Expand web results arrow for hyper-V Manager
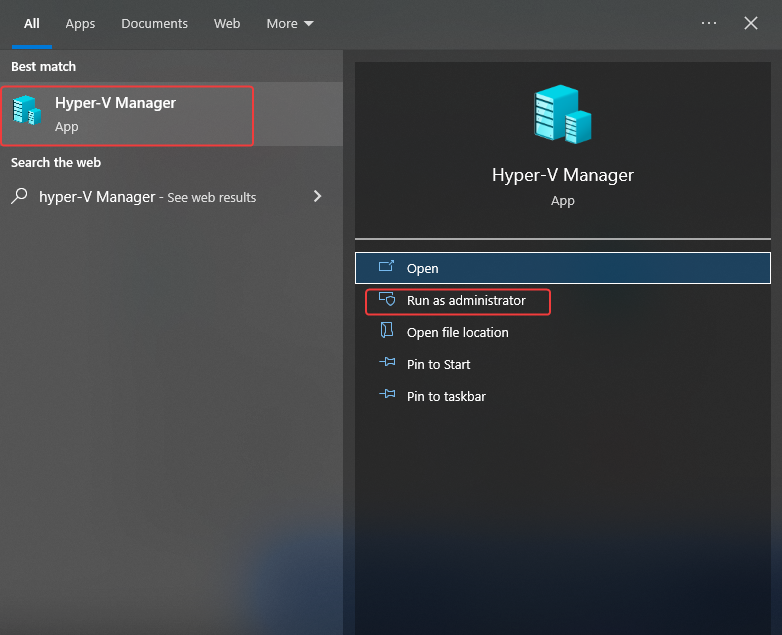This screenshot has width=782, height=635. coord(317,196)
